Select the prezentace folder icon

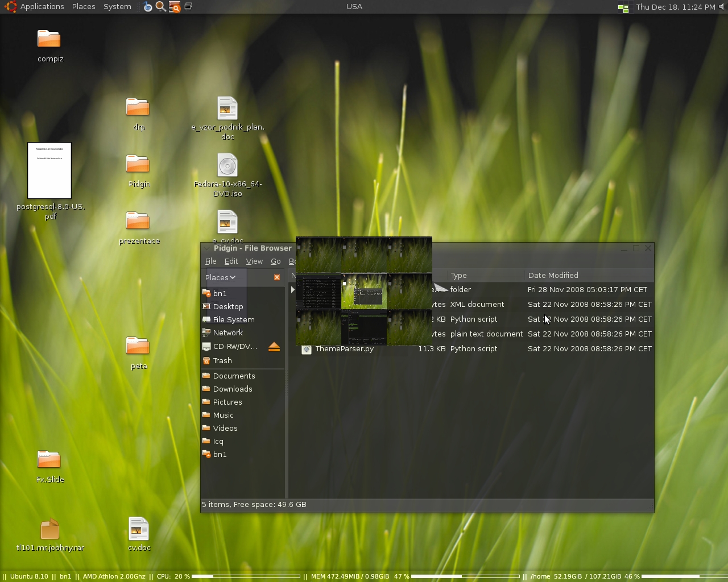(x=138, y=221)
